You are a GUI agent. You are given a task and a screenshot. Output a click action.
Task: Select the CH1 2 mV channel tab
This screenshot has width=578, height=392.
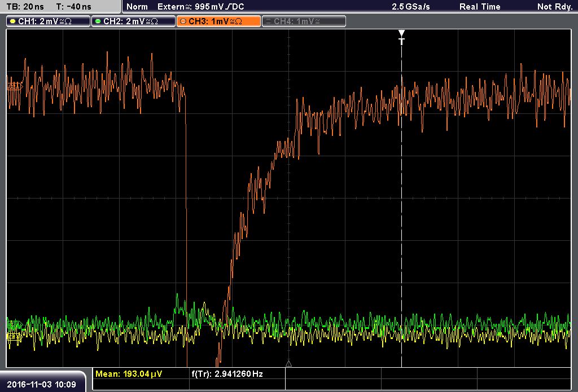pos(49,21)
